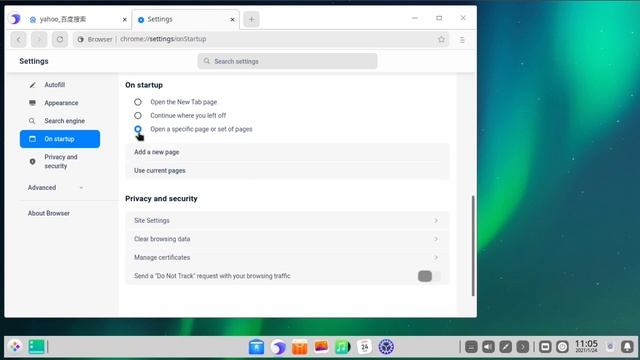Image resolution: width=640 pixels, height=360 pixels.
Task: Open the blue App Store dock icon
Action: pyautogui.click(x=256, y=347)
